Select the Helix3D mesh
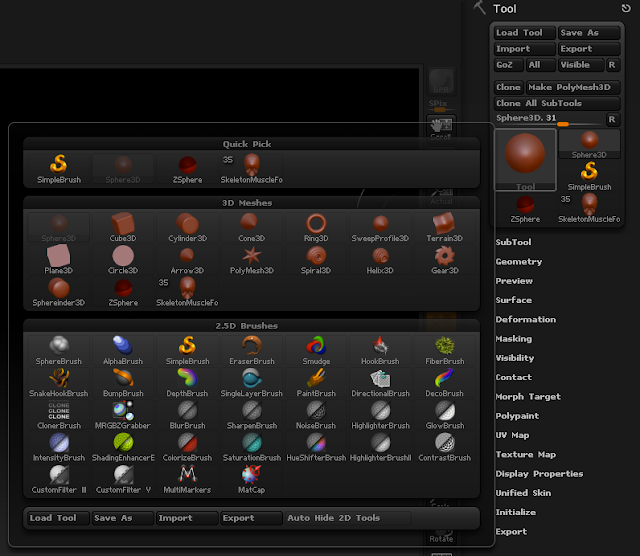This screenshot has height=556, width=640. (x=380, y=260)
